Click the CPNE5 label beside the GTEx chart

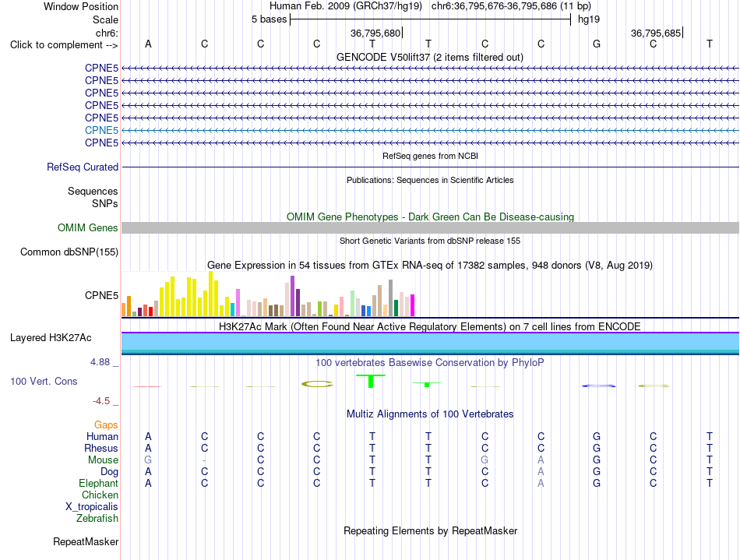101,295
